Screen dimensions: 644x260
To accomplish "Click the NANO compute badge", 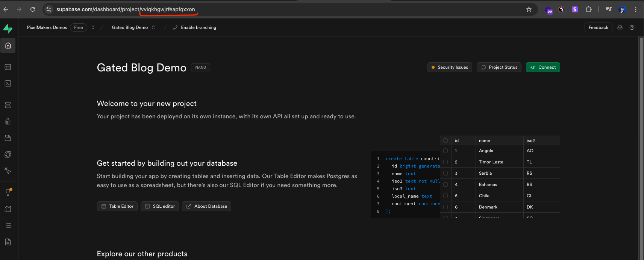I will pyautogui.click(x=200, y=67).
